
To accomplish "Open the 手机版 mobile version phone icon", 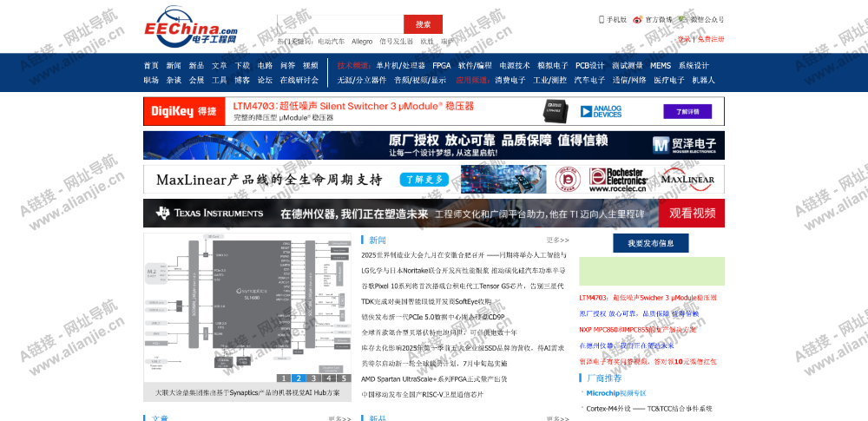I will 602,19.
